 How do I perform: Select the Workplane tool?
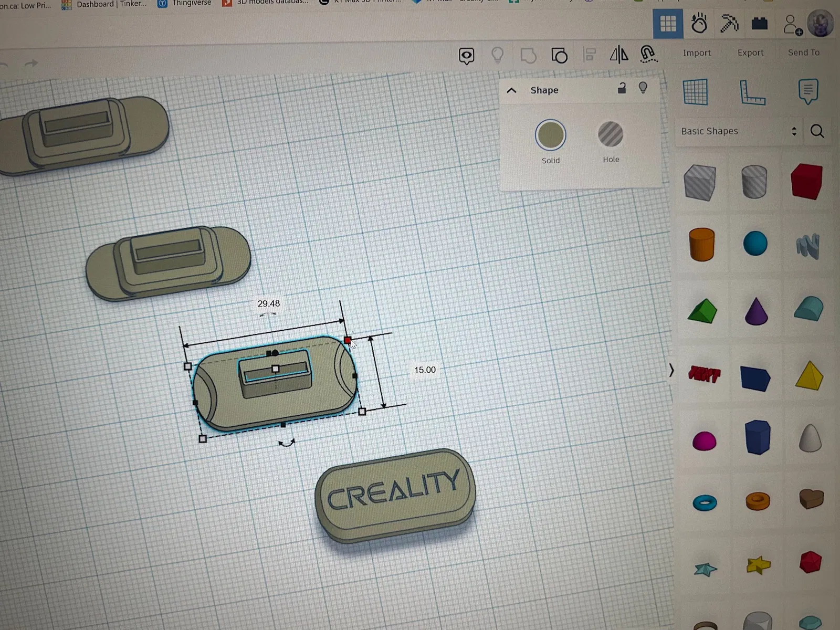695,92
